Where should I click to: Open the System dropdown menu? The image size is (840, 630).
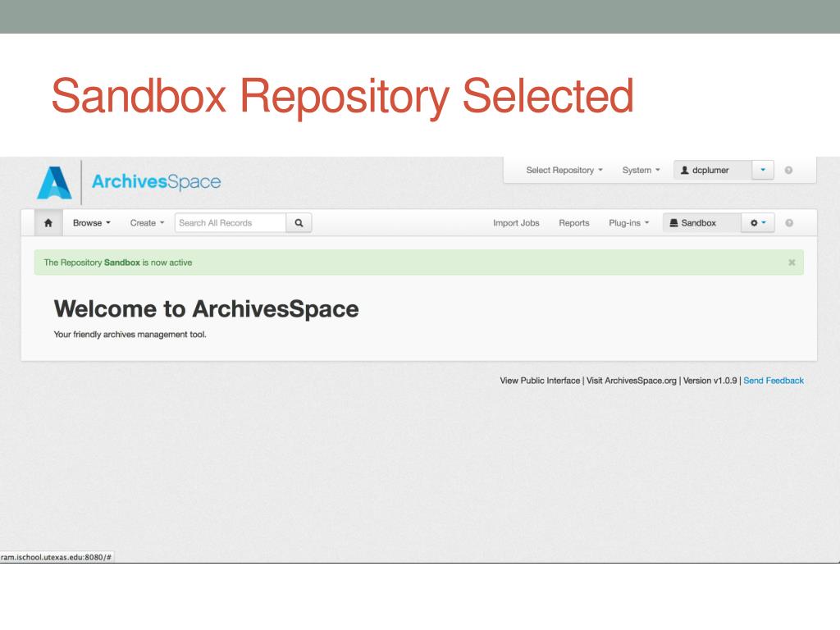[641, 171]
